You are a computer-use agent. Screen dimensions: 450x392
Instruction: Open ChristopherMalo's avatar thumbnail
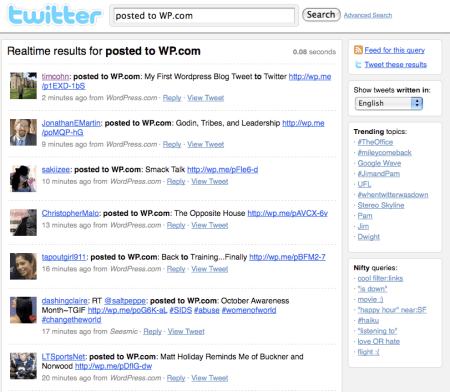[23, 222]
